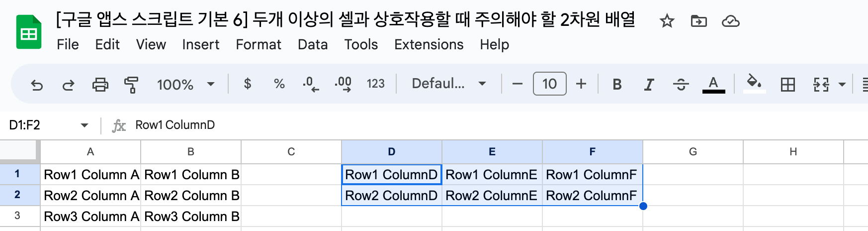Viewport: 868px width, 231px height.
Task: Increase decimal places
Action: pyautogui.click(x=343, y=84)
